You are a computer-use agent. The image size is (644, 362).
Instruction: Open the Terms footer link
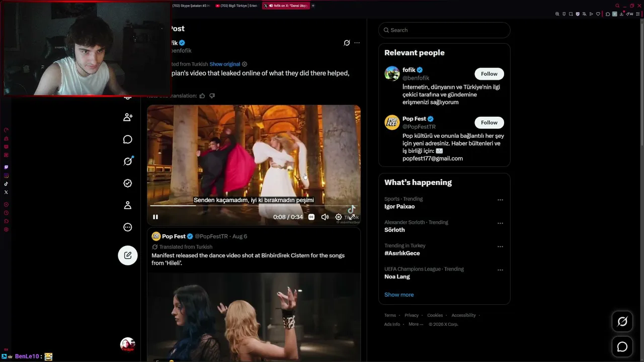390,315
